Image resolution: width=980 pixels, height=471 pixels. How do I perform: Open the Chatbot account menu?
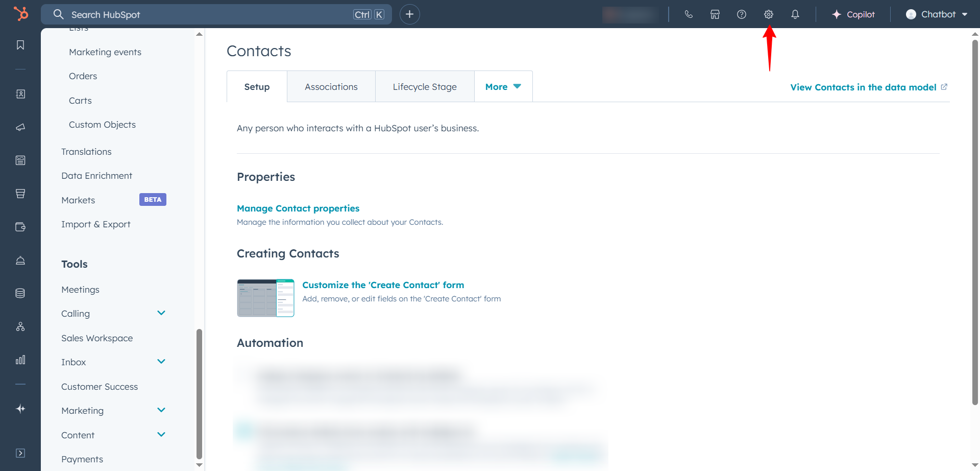[937, 14]
